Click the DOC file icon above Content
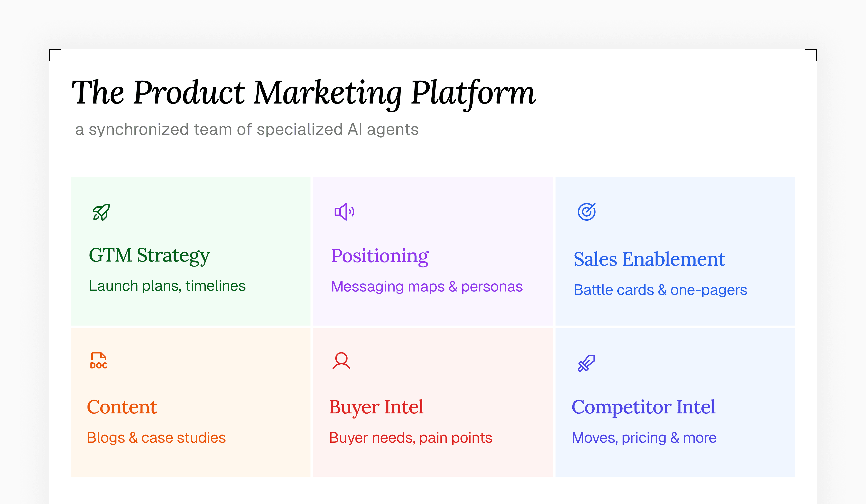 (x=99, y=361)
